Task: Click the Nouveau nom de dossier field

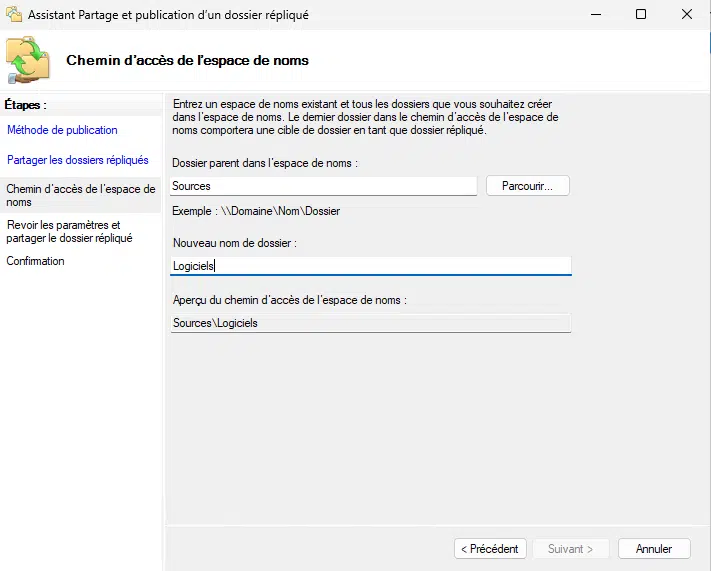Action: tap(370, 266)
